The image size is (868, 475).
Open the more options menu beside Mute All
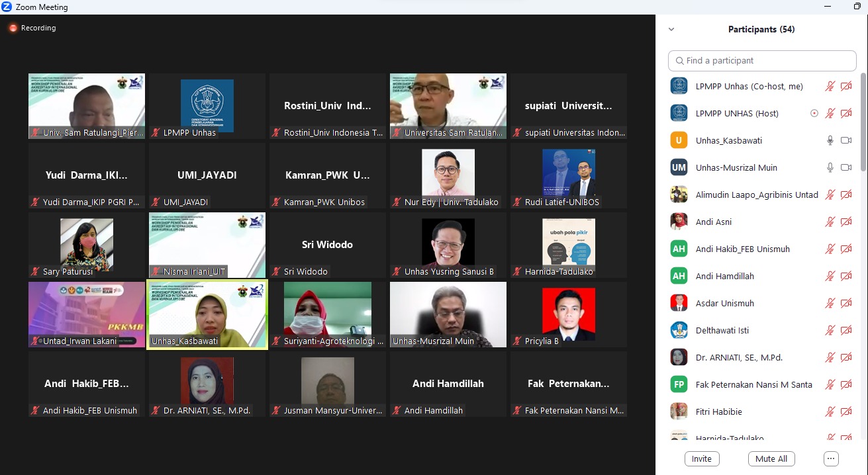click(x=831, y=458)
